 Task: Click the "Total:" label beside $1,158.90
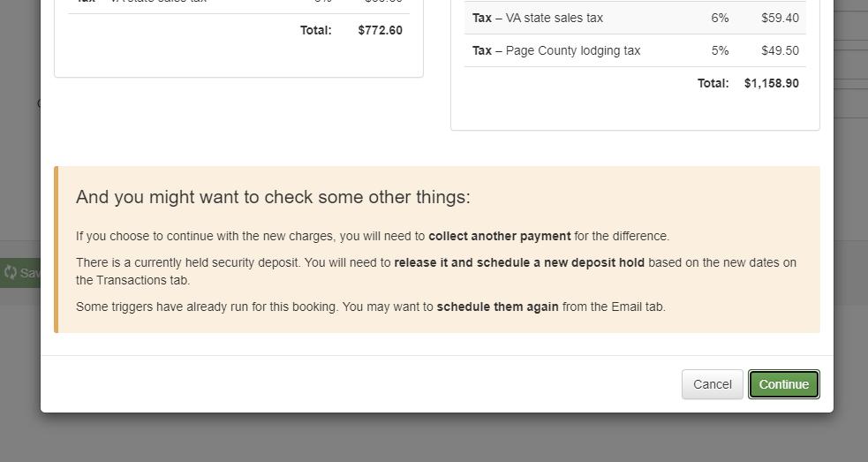pos(713,83)
